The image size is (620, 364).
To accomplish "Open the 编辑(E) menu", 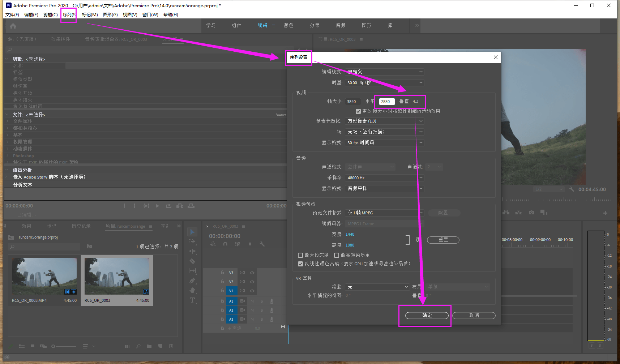I will pyautogui.click(x=31, y=15).
